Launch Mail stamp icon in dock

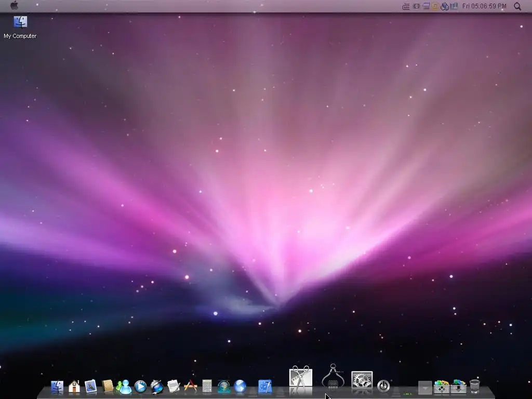90,387
